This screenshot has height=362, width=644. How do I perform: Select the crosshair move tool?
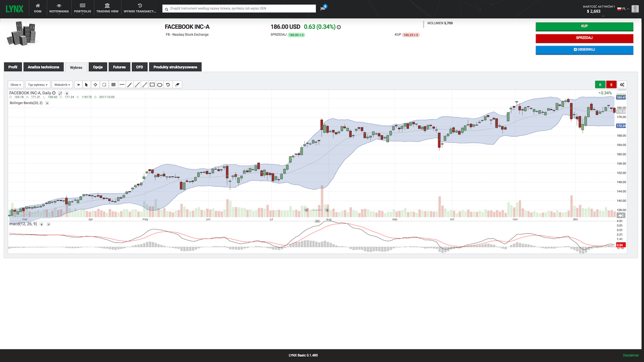coord(95,85)
